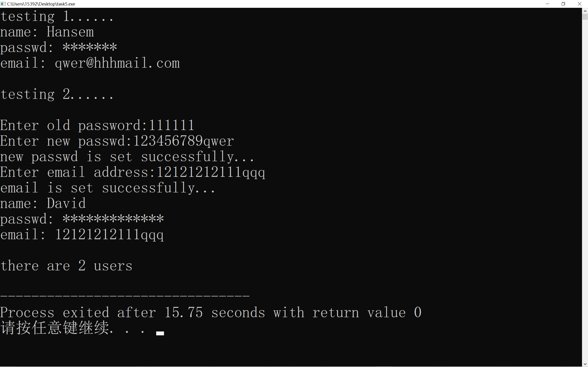Click the 'there are 2 users' line
The image size is (588, 367).
click(x=66, y=266)
